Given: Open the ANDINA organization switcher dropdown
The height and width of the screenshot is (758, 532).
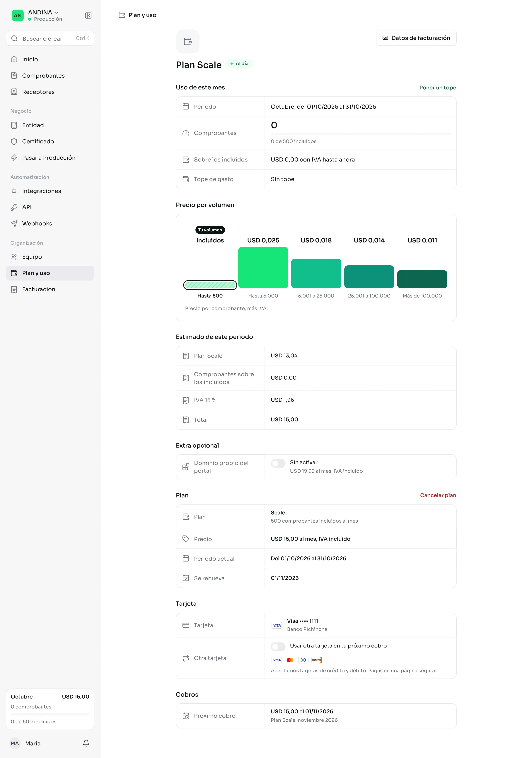Looking at the screenshot, I should (x=43, y=13).
